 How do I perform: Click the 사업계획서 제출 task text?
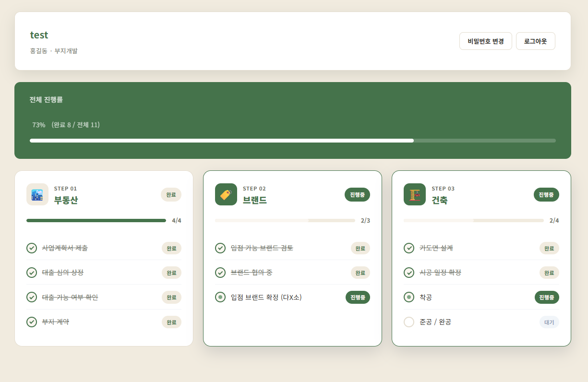[x=65, y=248]
